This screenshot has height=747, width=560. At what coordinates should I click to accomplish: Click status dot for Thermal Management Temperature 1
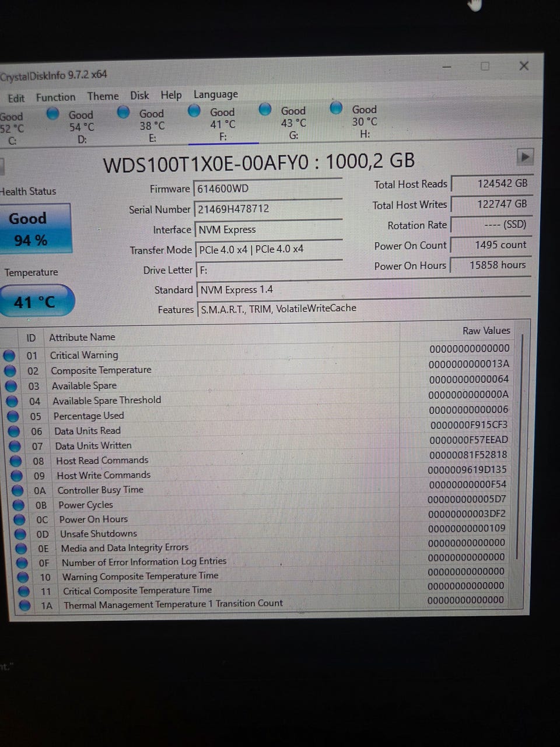click(24, 605)
